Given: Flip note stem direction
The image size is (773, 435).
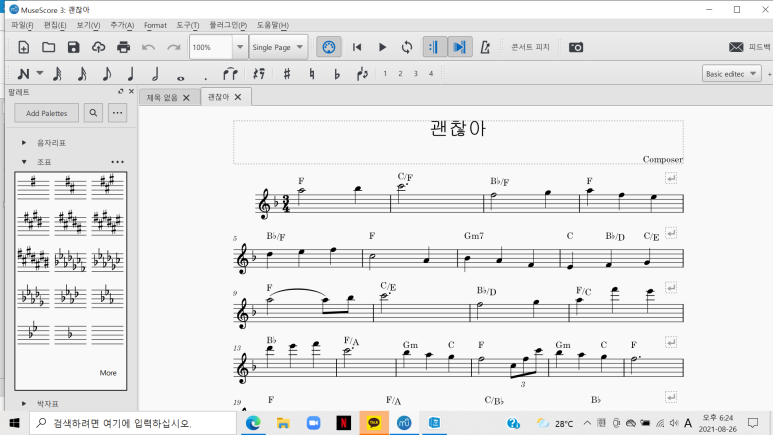Looking at the screenshot, I should (362, 74).
